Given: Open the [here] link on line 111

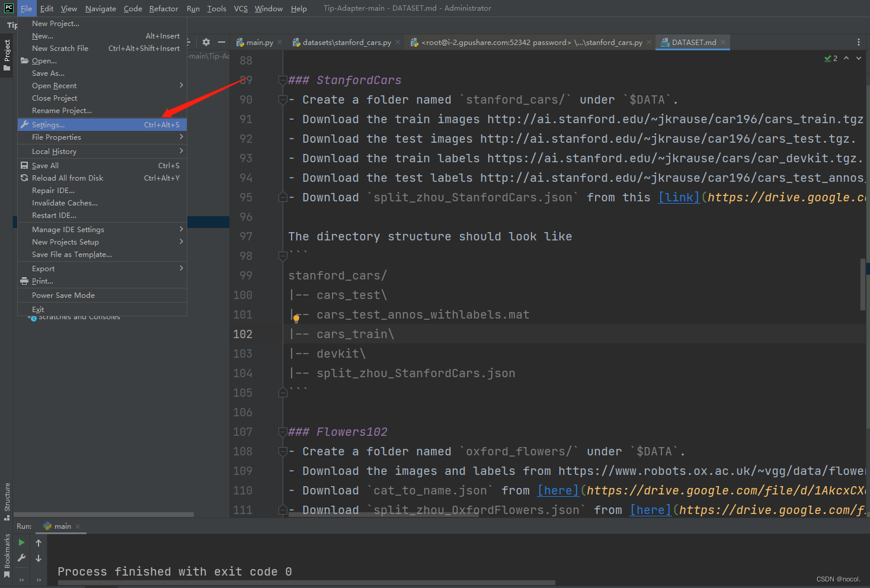Looking at the screenshot, I should click(x=651, y=510).
